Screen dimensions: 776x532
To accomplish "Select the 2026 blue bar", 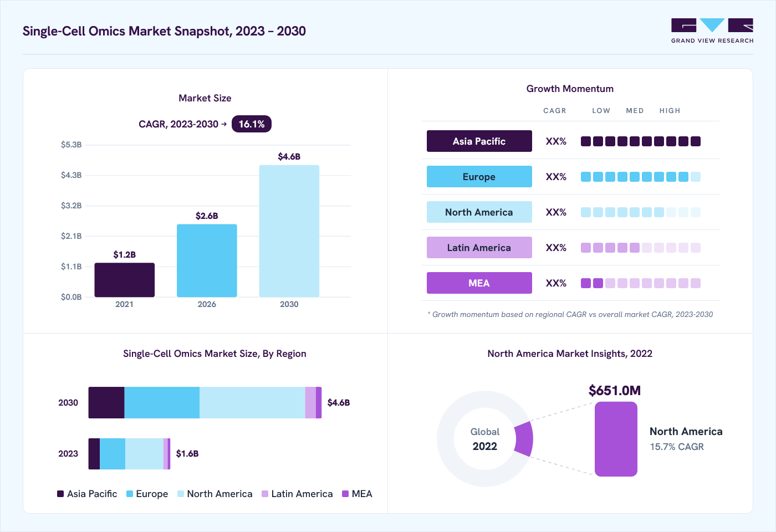I will click(207, 260).
